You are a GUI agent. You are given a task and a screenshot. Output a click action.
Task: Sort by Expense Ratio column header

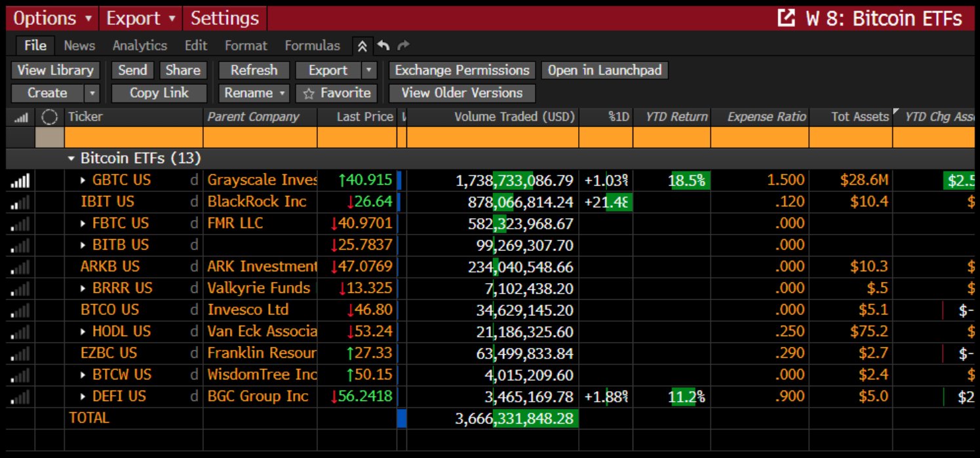coord(760,117)
